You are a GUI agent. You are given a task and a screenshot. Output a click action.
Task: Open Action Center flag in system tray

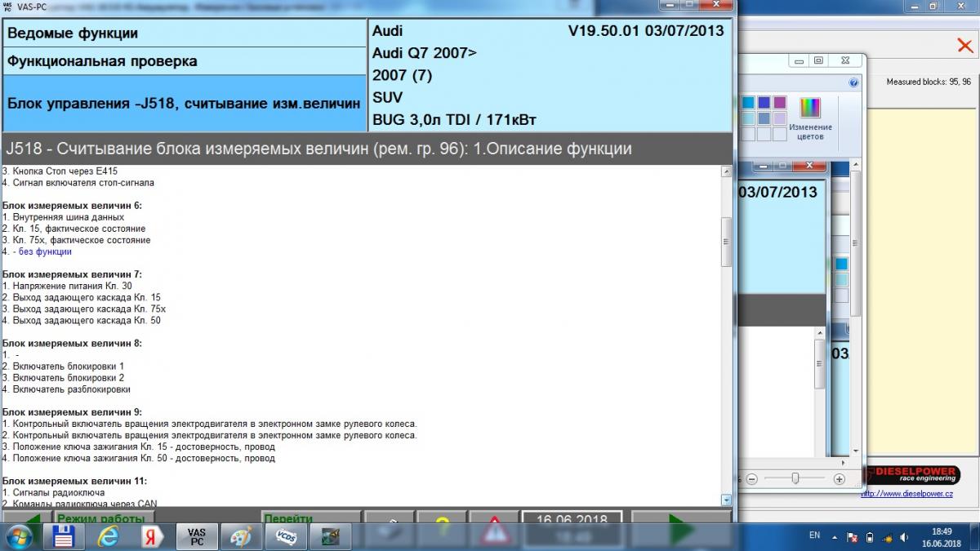pyautogui.click(x=851, y=537)
